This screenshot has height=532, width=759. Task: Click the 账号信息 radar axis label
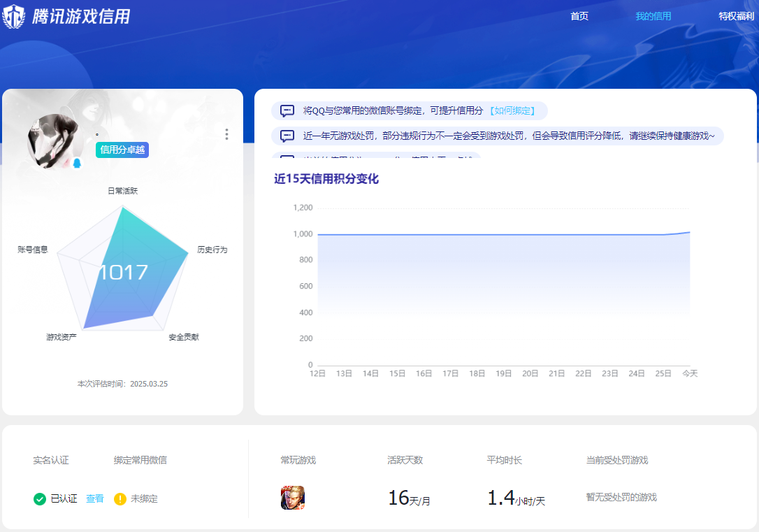[x=33, y=250]
